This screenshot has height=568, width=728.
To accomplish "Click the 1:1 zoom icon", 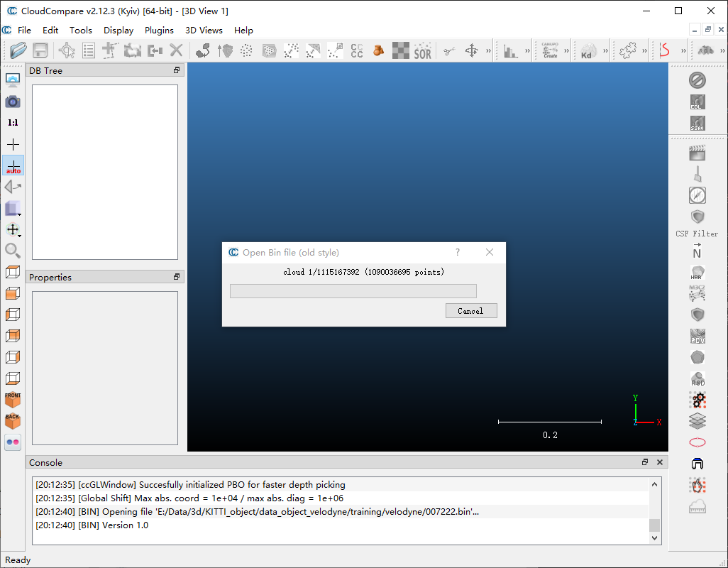I will 13,123.
